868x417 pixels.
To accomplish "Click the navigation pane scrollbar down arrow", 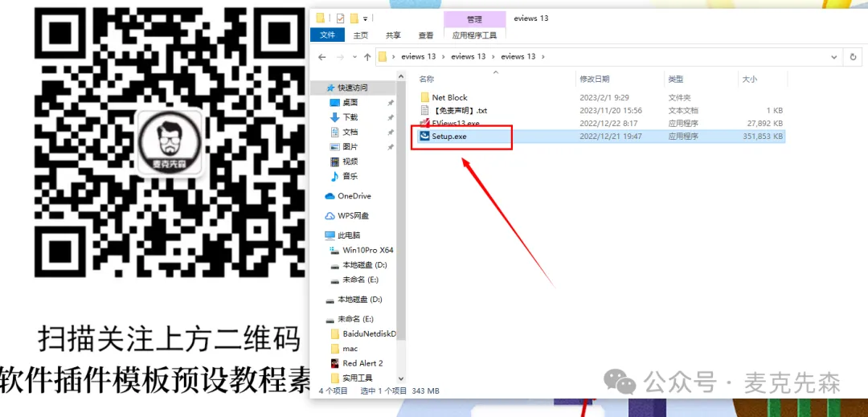I will [x=402, y=379].
